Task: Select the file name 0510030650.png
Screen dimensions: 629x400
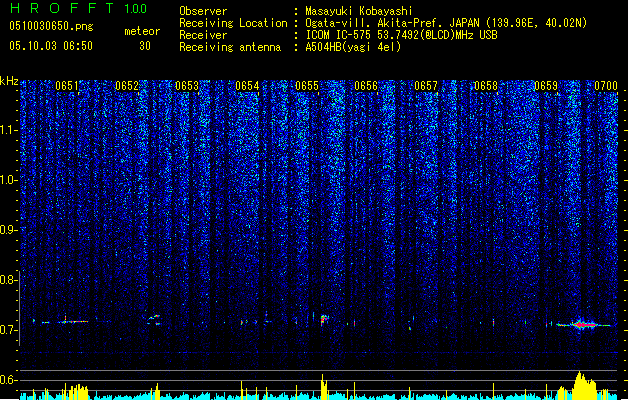Action: (51, 27)
